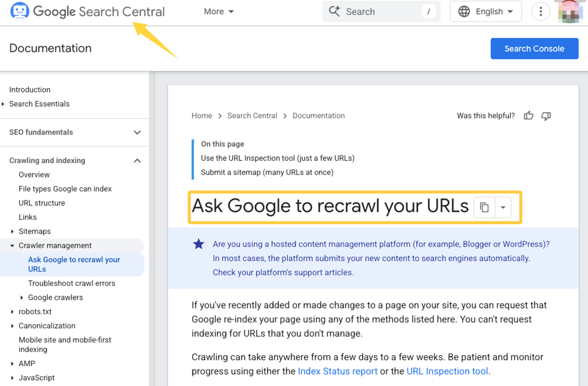
Task: Expand the Sitemaps tree arrow
Action: [x=12, y=232]
